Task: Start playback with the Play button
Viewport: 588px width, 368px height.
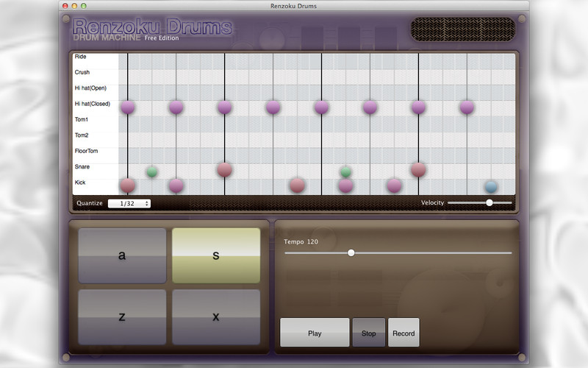Action: [x=315, y=333]
